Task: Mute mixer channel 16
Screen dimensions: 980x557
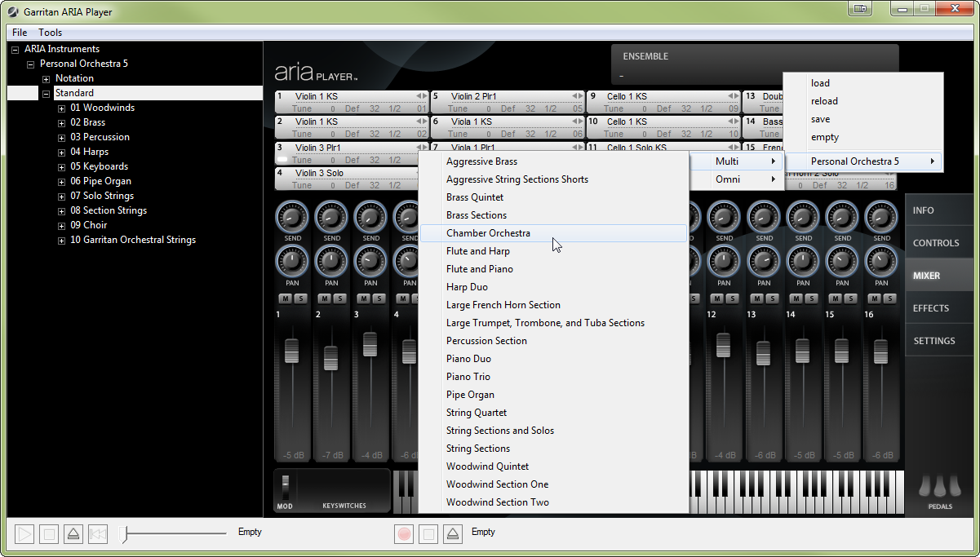Action: (875, 298)
